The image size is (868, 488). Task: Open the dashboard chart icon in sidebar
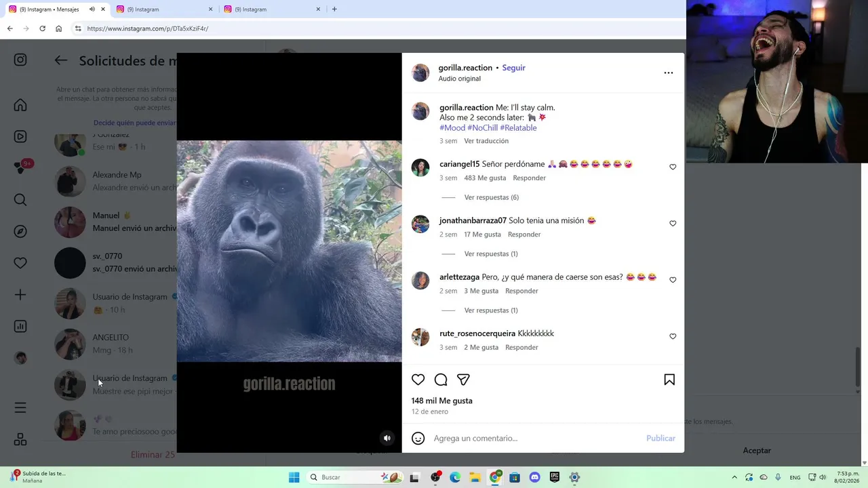tap(20, 326)
